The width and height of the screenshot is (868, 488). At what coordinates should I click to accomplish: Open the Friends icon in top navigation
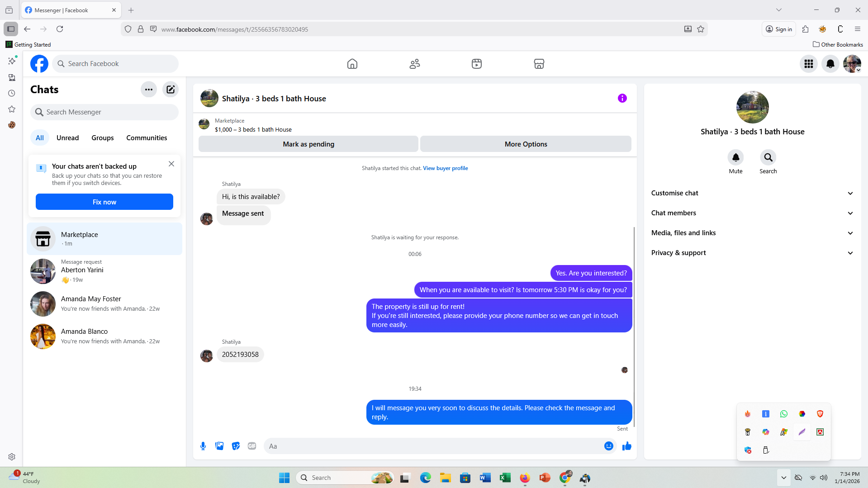click(415, 64)
